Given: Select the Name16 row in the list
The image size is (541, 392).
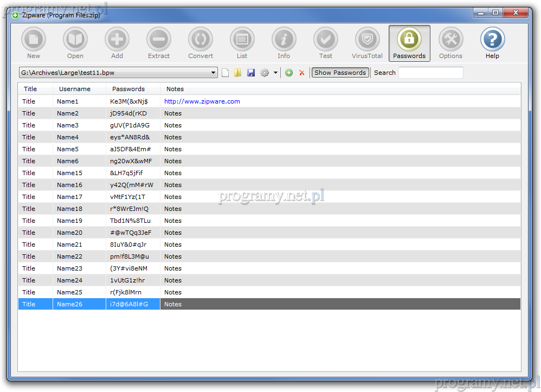Looking at the screenshot, I should 69,185.
